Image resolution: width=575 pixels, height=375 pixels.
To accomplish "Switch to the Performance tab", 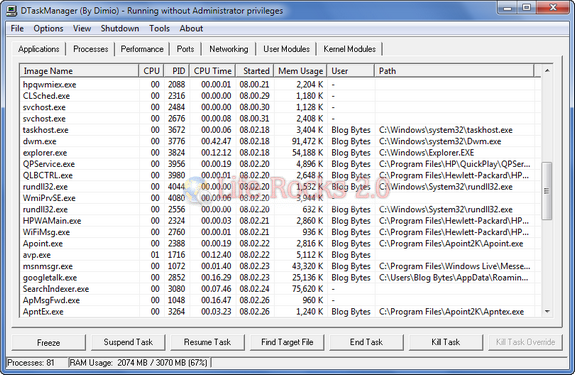I will (142, 49).
